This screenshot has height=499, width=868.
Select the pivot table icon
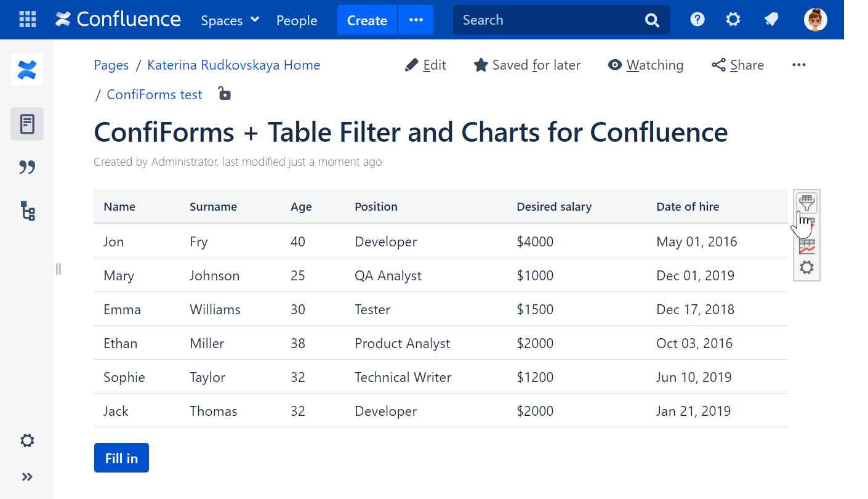806,224
